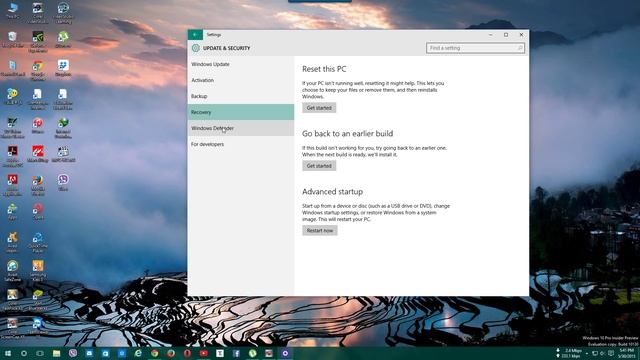Open volume control in system tray

602,353
